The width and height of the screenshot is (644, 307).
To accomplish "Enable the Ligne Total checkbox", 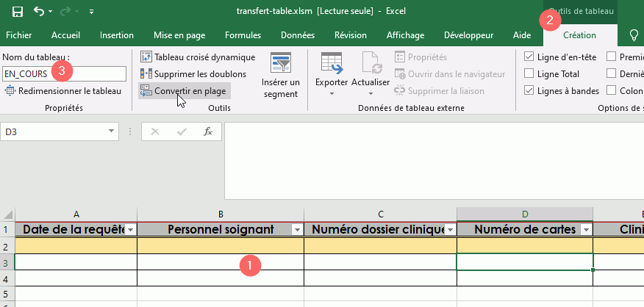I will click(529, 74).
